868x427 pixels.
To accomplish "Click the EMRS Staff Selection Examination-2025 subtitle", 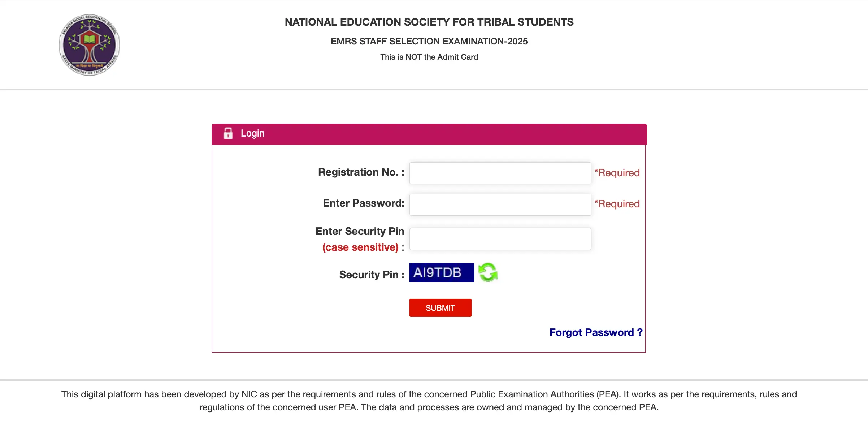I will tap(429, 41).
